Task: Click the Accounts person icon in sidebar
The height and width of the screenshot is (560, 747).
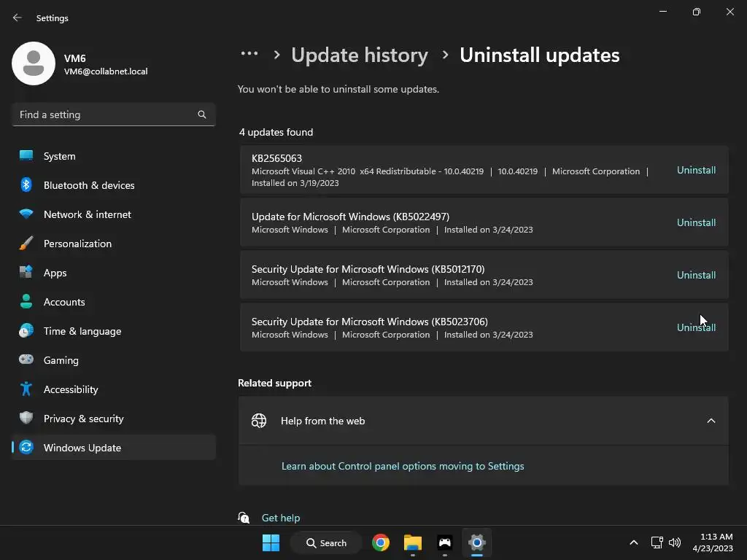Action: tap(26, 301)
